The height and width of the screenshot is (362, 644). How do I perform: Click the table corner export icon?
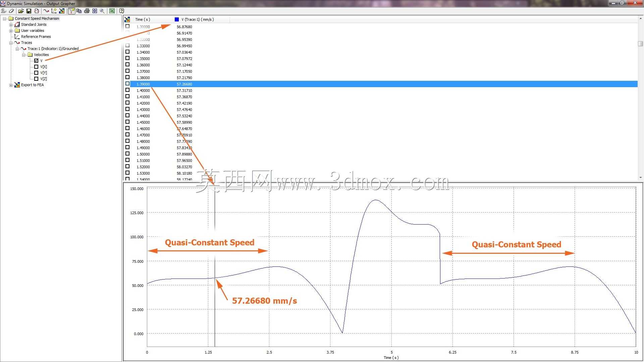point(127,19)
